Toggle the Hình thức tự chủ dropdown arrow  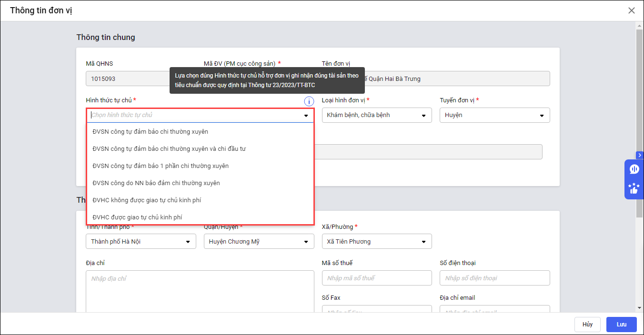pyautogui.click(x=306, y=116)
